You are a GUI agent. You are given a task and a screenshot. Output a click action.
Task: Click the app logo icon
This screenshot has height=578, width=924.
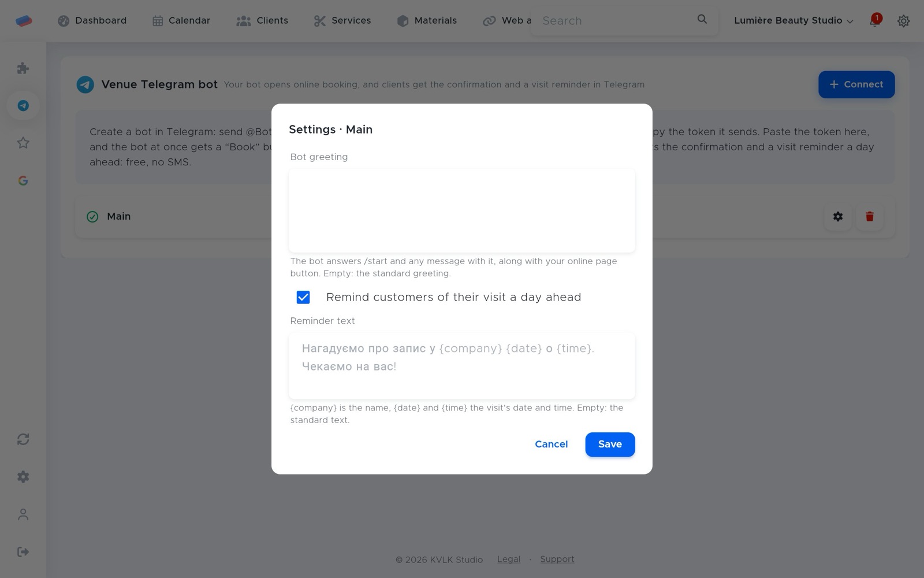pyautogui.click(x=24, y=21)
